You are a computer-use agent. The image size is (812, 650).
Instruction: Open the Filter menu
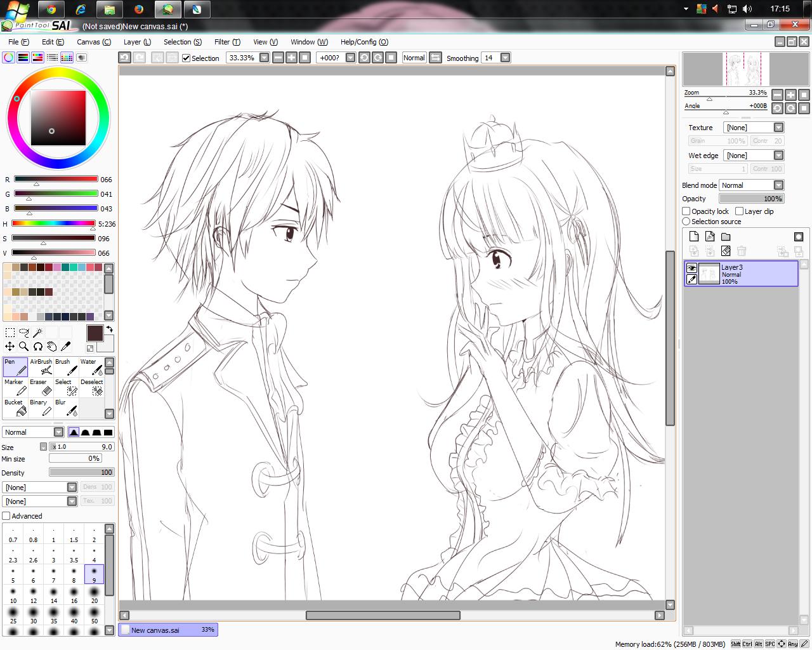[227, 42]
